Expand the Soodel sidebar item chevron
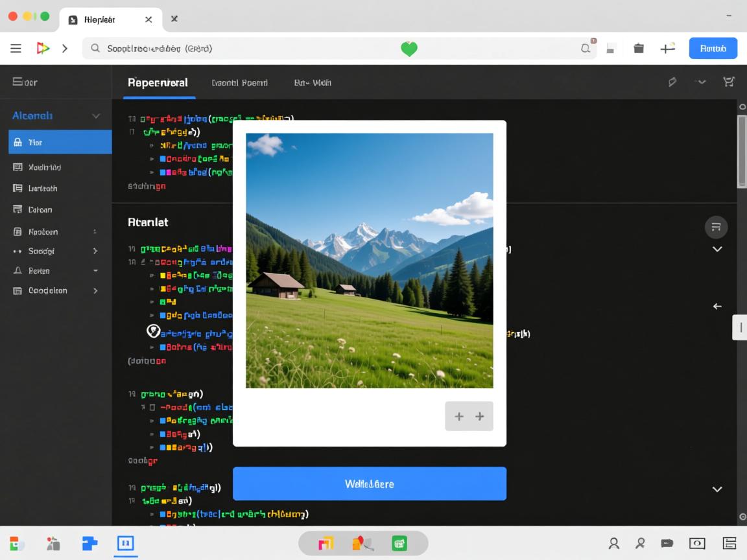Image resolution: width=747 pixels, height=560 pixels. point(95,251)
